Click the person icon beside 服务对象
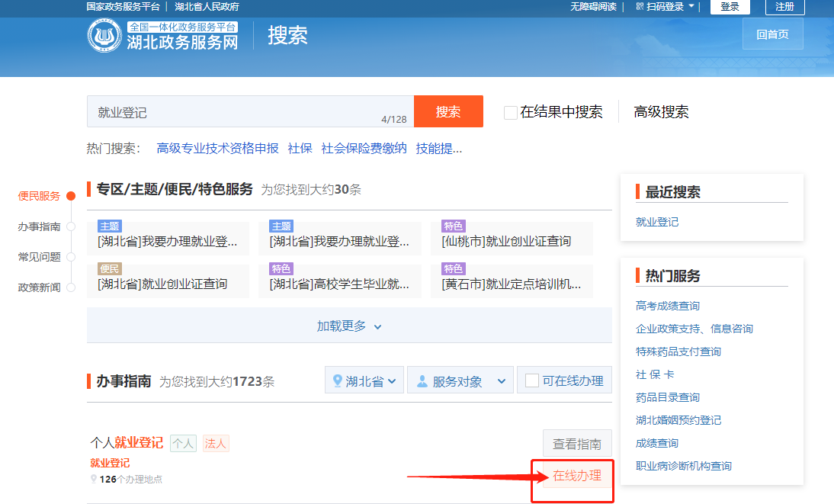Image resolution: width=834 pixels, height=504 pixels. pos(422,381)
